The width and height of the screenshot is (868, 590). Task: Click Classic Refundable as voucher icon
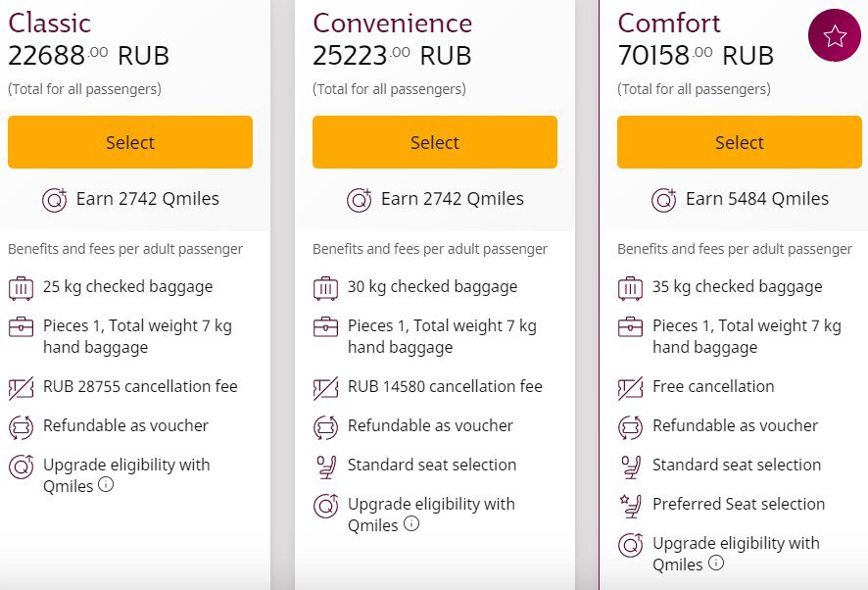[x=21, y=427]
